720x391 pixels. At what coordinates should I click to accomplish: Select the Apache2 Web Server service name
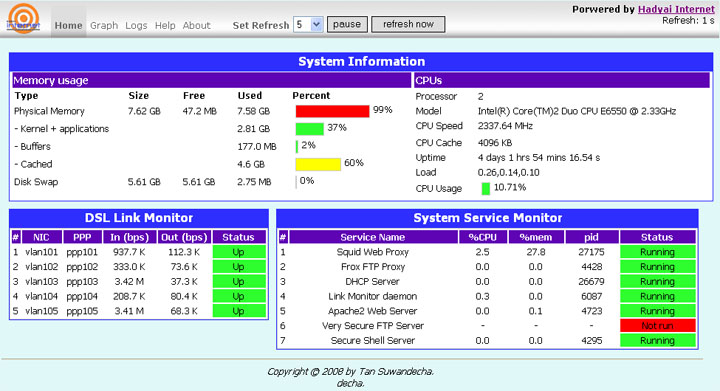372,311
